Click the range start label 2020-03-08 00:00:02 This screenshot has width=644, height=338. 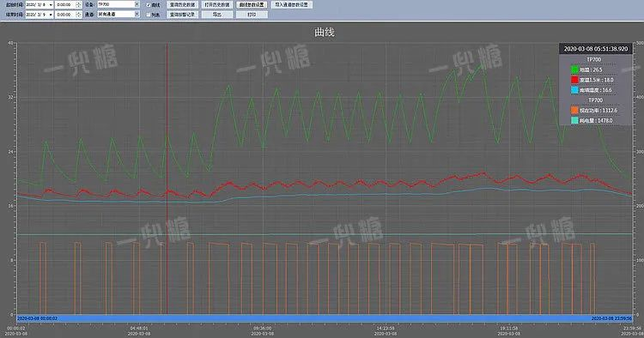[x=38, y=318]
